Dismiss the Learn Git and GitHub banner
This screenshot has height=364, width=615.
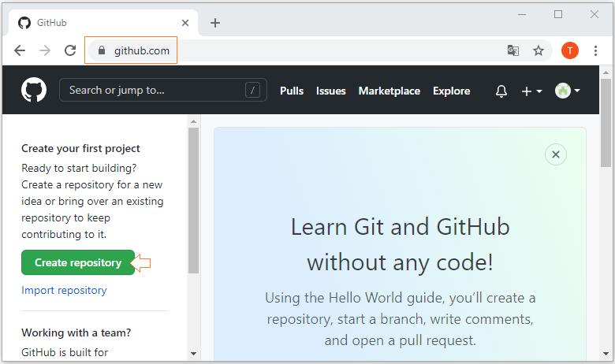555,154
